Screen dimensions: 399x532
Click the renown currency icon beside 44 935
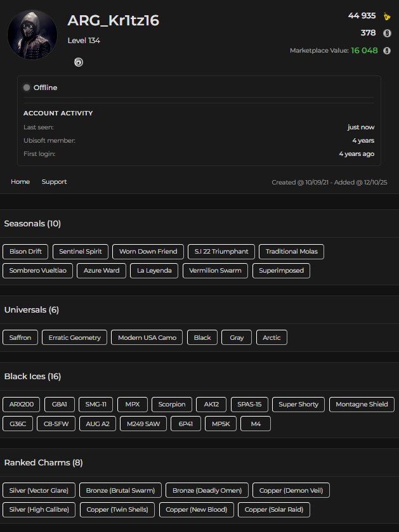point(387,16)
